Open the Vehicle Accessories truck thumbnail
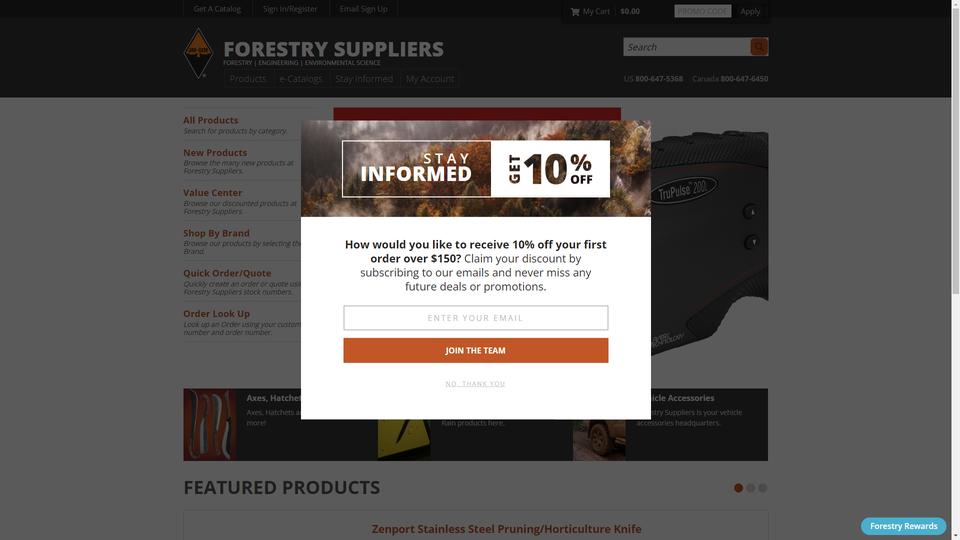 599,440
